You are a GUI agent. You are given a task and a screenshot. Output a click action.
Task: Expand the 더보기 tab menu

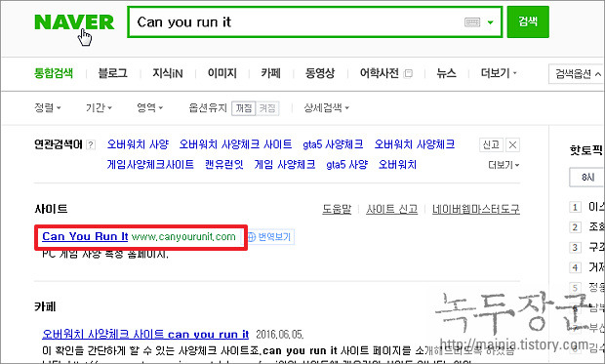click(499, 73)
